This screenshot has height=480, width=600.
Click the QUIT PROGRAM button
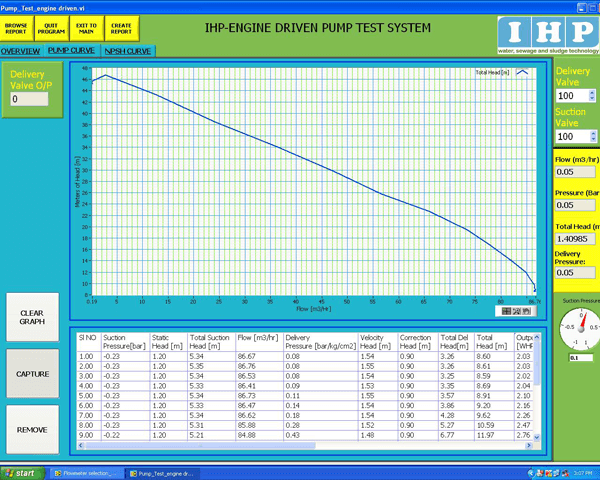tap(51, 27)
